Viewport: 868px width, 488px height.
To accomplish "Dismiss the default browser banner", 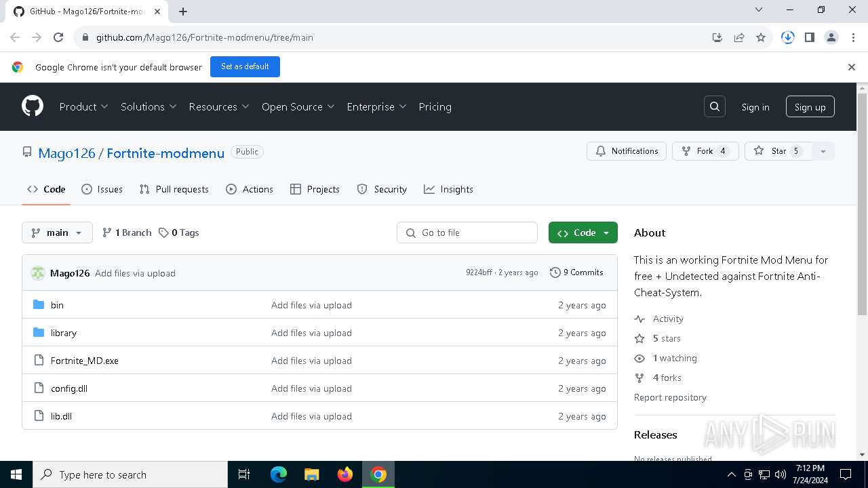I will (x=852, y=66).
